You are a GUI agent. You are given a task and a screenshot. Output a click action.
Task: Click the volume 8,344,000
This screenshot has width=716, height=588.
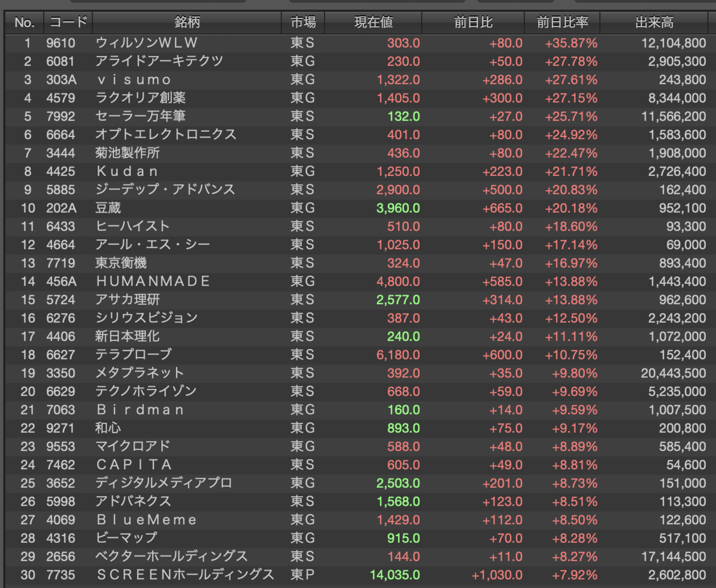(677, 98)
